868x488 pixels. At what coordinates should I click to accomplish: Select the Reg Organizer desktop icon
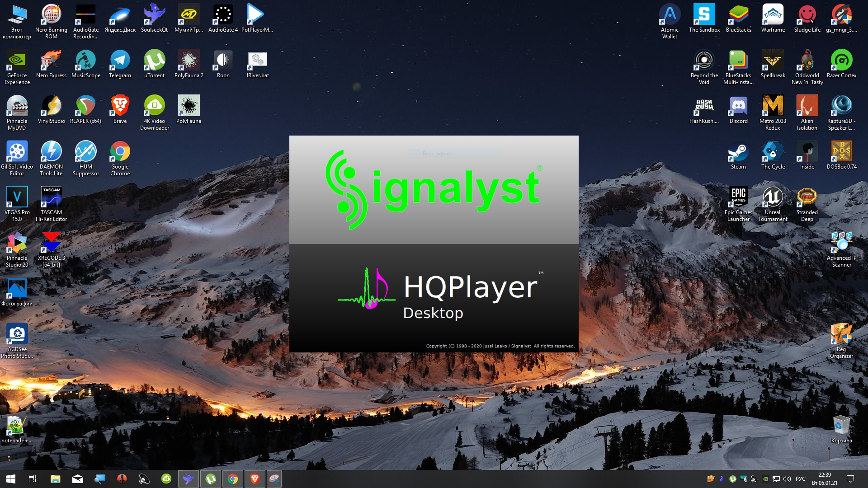coord(841,341)
